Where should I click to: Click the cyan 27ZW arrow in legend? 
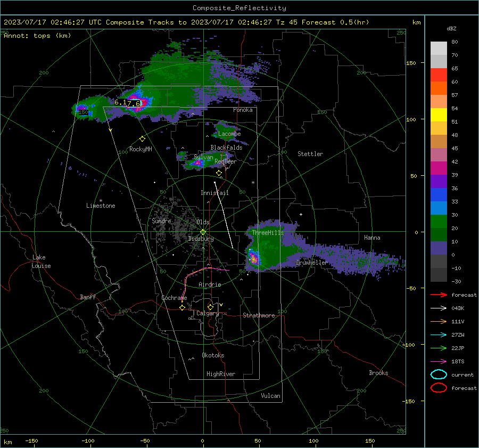pyautogui.click(x=439, y=335)
